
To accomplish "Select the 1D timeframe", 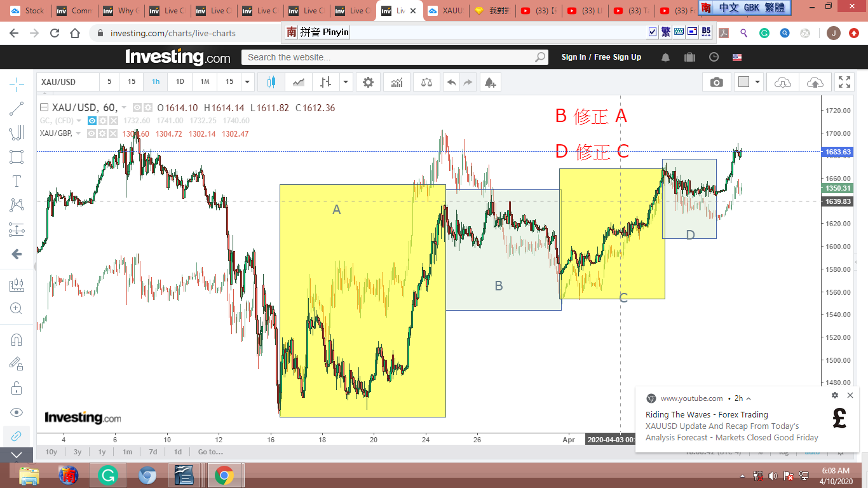I will [180, 82].
